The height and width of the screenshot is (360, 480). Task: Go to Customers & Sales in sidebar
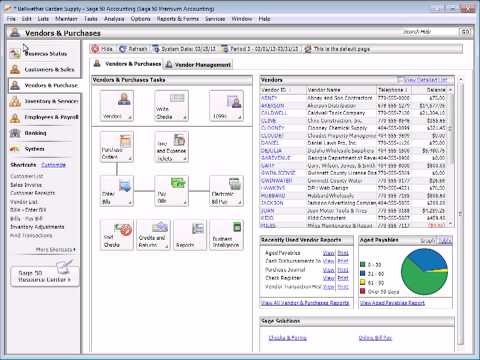pos(44,69)
